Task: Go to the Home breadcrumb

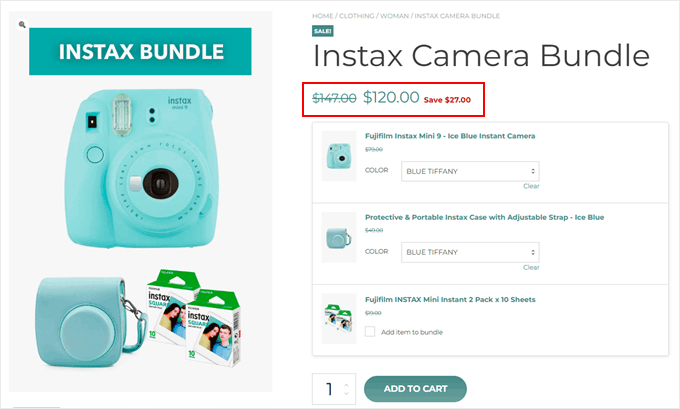Action: pyautogui.click(x=322, y=16)
